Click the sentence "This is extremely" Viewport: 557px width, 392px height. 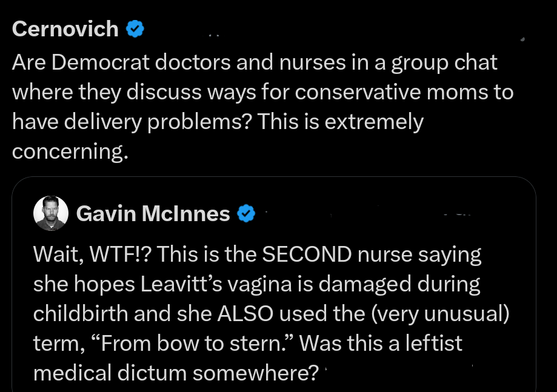(x=340, y=122)
